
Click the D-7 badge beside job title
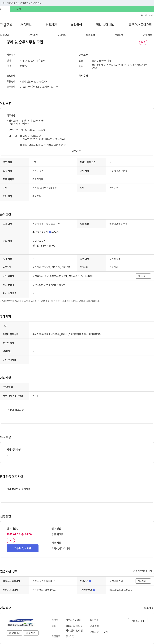(143, 42)
